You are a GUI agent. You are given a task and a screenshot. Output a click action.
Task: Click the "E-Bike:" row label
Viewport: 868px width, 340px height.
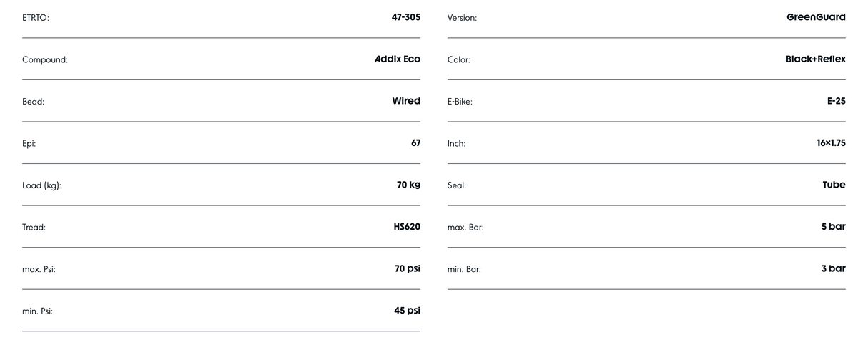click(x=460, y=102)
